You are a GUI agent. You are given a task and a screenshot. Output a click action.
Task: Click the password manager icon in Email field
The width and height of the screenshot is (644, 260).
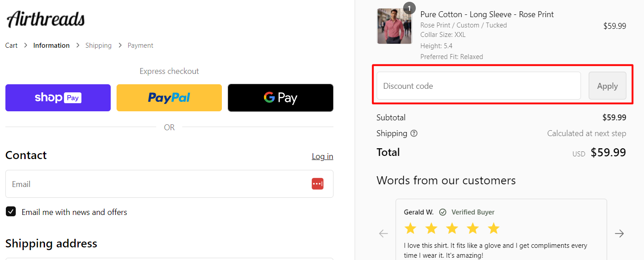318,184
